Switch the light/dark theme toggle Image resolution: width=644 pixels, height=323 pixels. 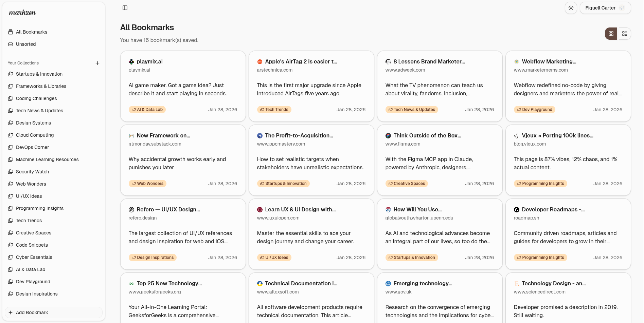tap(571, 8)
